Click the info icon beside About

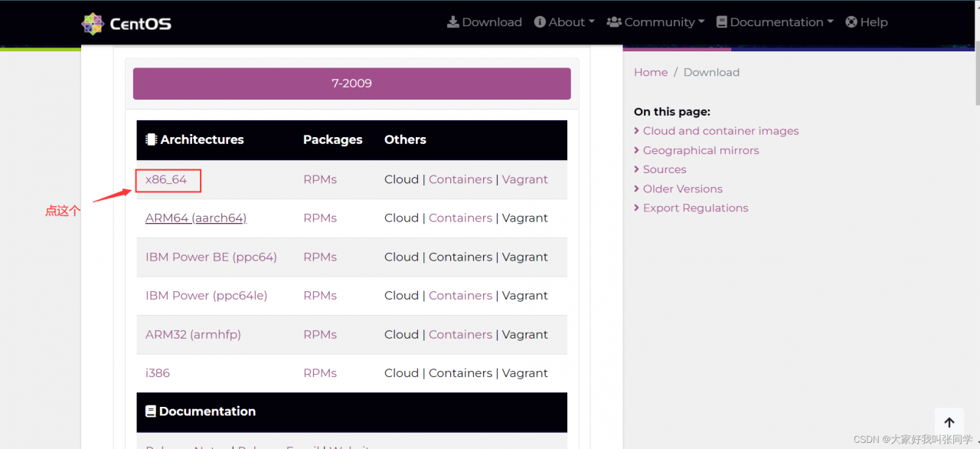(540, 22)
